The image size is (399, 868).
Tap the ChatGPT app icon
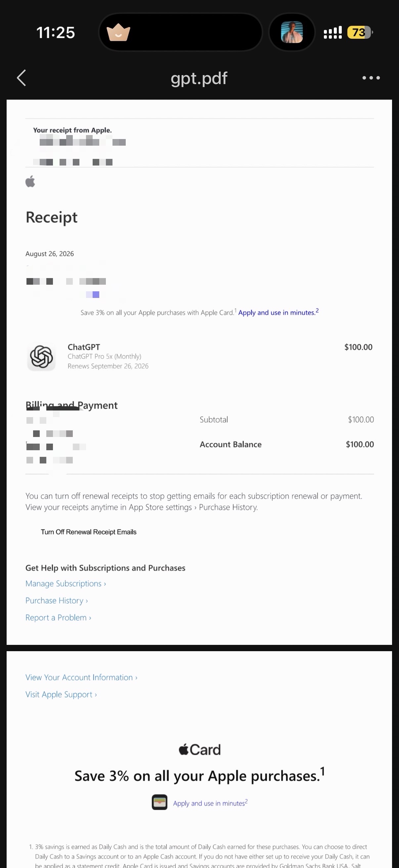coord(41,357)
